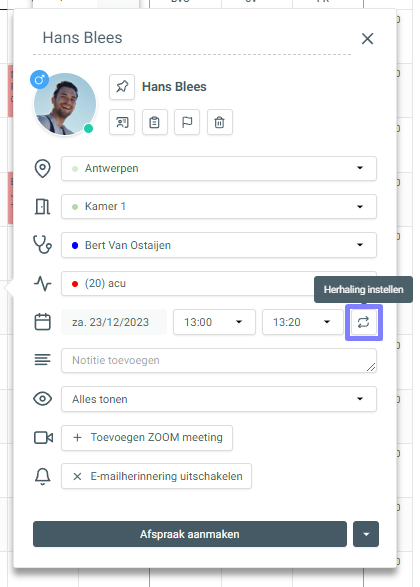420x587 pixels.
Task: Open patient contact card icon
Action: tap(122, 122)
